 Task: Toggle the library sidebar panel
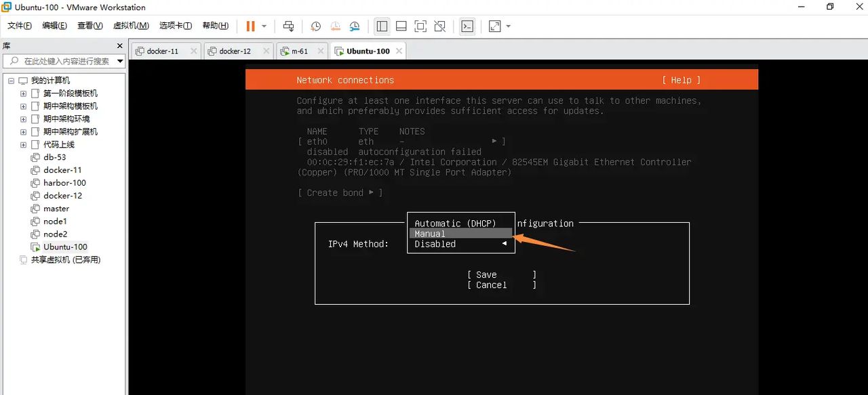point(382,26)
